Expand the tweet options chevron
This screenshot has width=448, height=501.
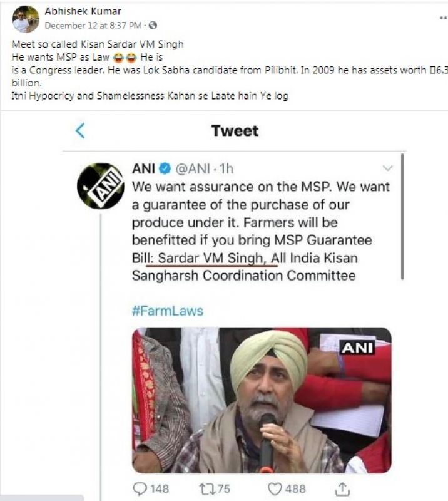(x=387, y=168)
